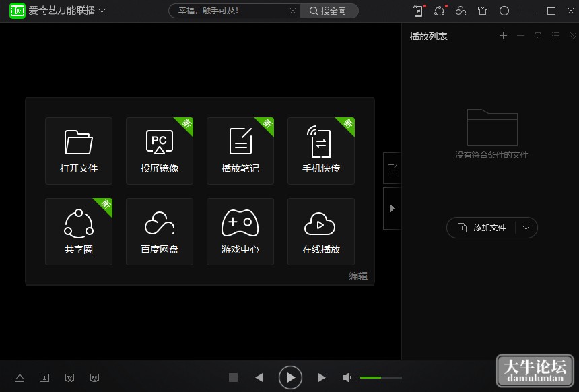
Task: Click the phone transfer icon in title bar
Action: [418, 11]
